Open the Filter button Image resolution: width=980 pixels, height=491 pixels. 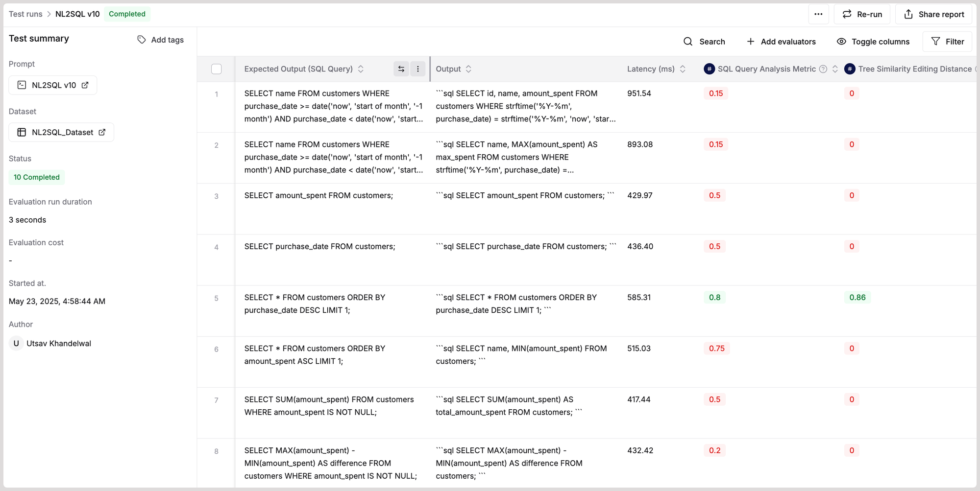coord(947,42)
